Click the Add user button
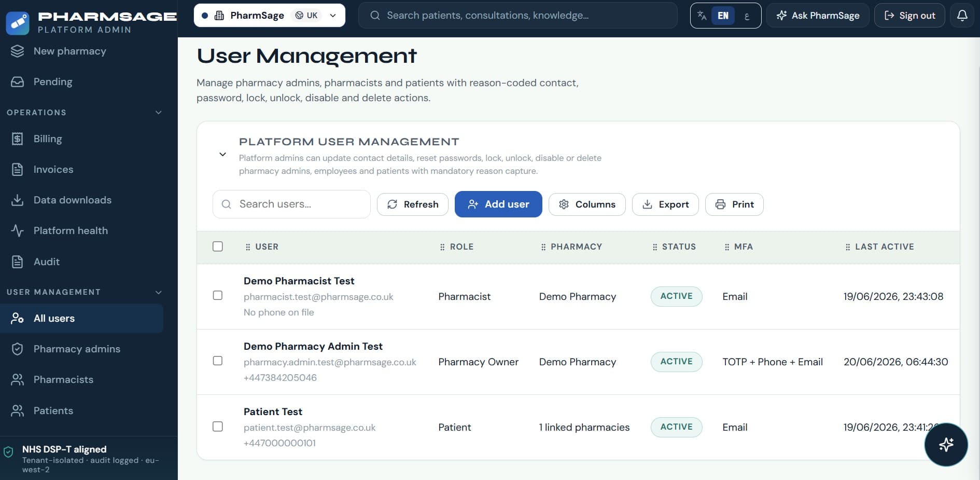The image size is (980, 480). (498, 204)
